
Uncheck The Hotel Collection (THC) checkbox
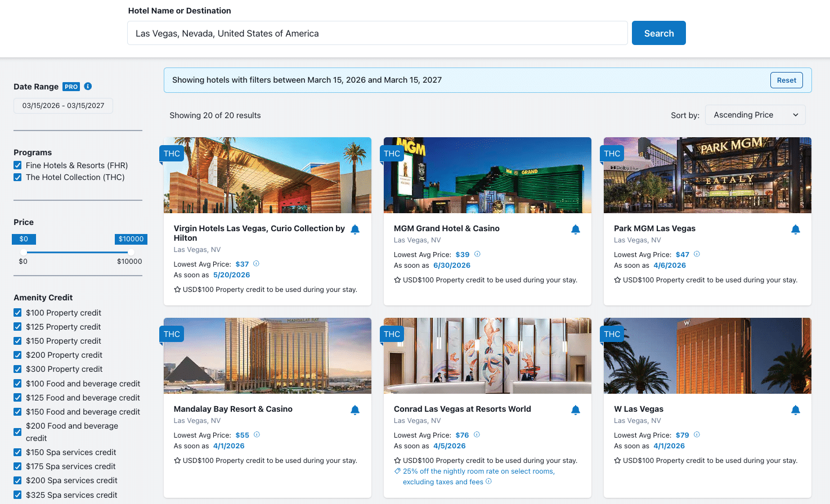tap(18, 177)
